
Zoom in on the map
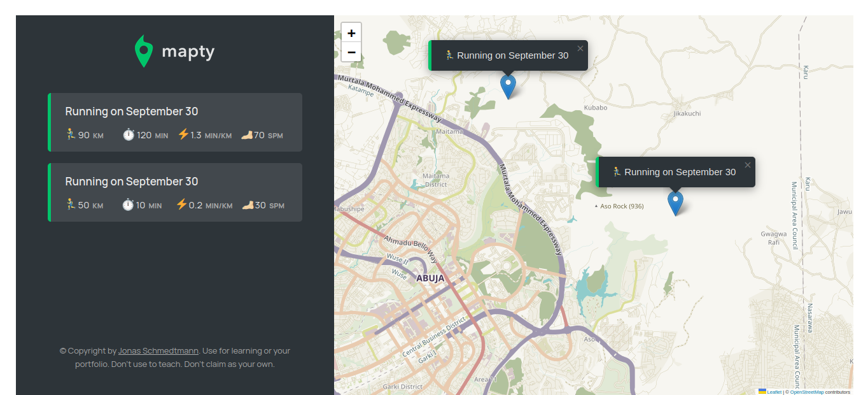[x=351, y=32]
